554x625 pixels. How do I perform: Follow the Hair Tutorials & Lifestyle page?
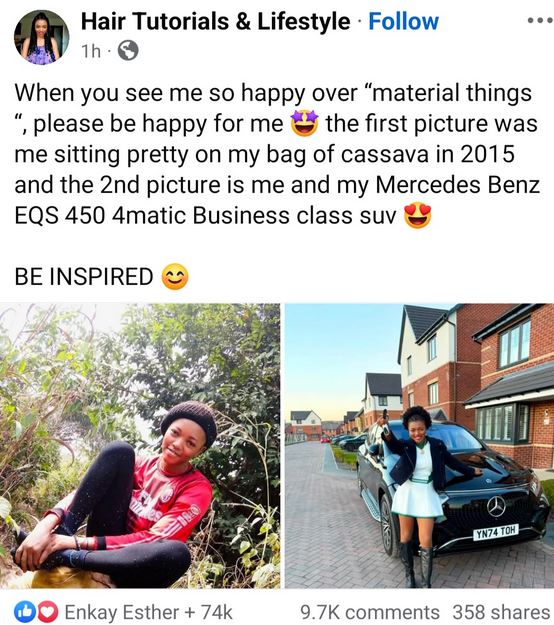[x=403, y=21]
